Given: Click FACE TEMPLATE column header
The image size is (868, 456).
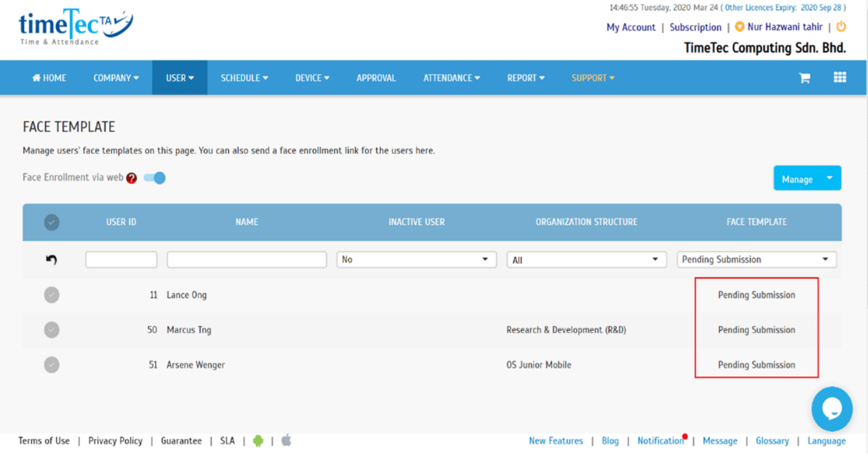Looking at the screenshot, I should (x=757, y=222).
